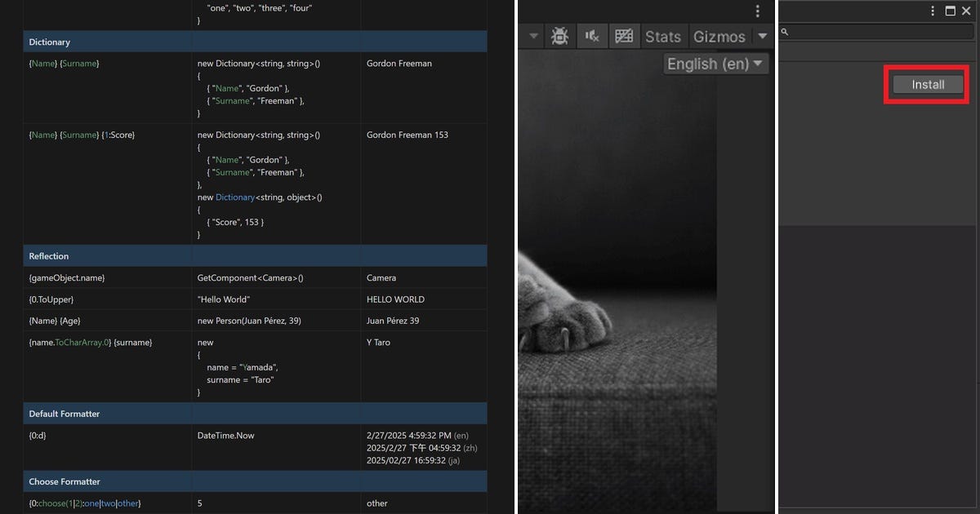Image resolution: width=980 pixels, height=514 pixels.
Task: Open the English (en) language dropdown
Action: [715, 64]
